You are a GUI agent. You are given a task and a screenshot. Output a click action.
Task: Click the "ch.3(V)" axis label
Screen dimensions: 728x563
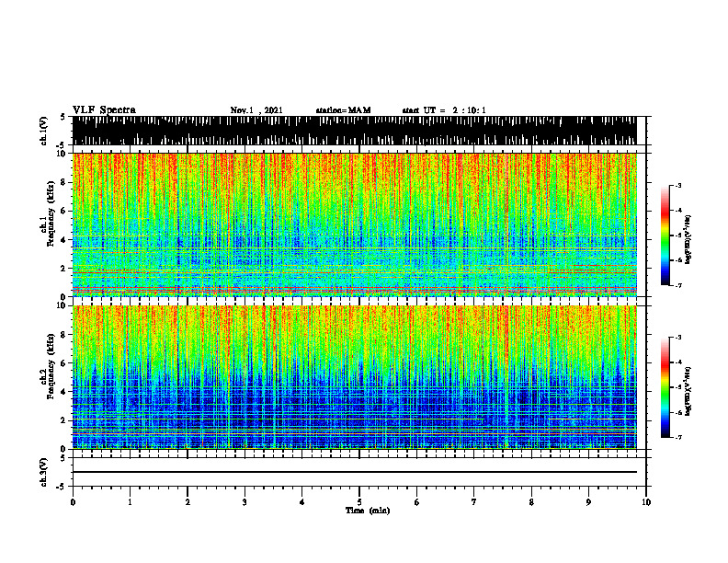[44, 472]
